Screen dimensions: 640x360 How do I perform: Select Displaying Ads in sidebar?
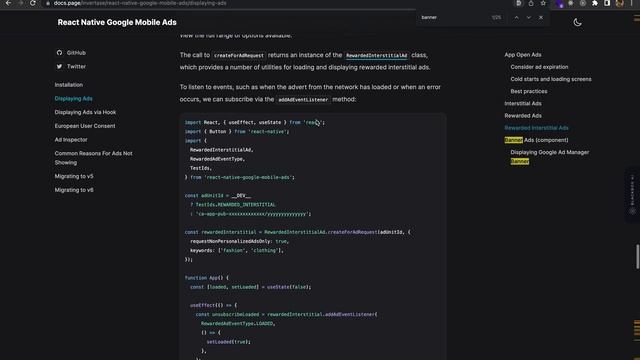coord(73,98)
